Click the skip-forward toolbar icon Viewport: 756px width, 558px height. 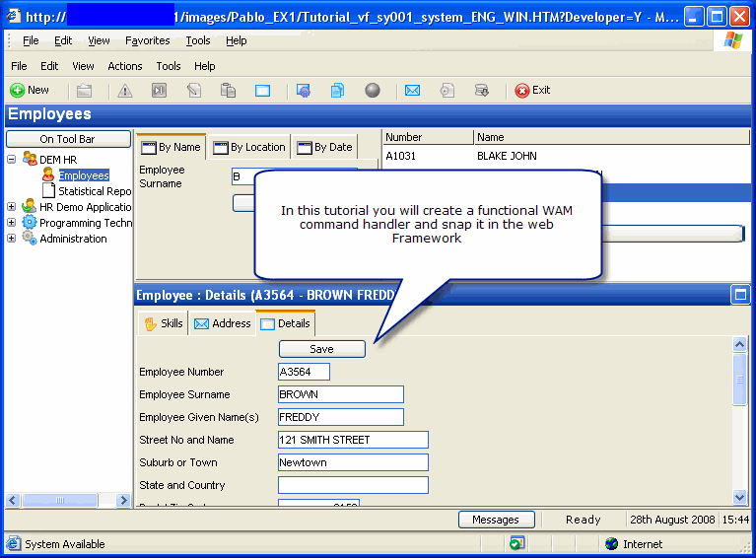pos(159,90)
